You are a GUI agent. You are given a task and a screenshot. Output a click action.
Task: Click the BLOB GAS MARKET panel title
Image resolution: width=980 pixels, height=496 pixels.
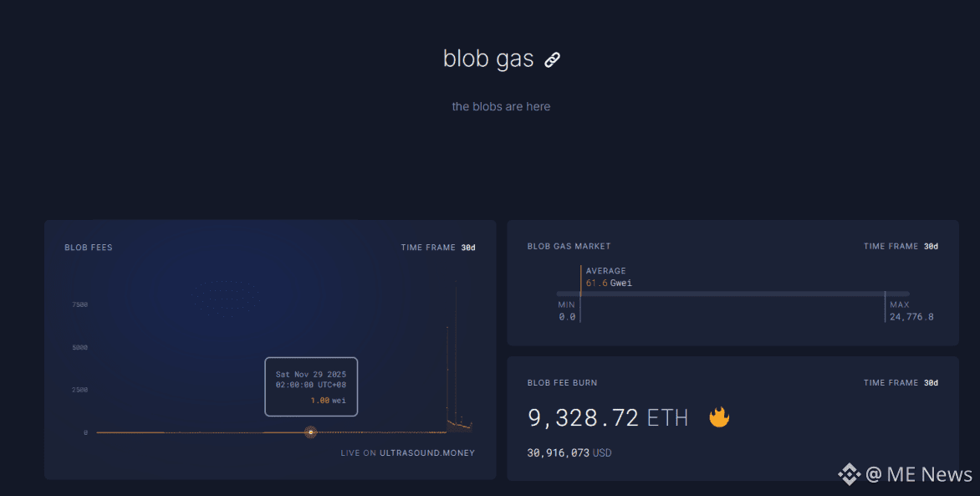tap(569, 247)
